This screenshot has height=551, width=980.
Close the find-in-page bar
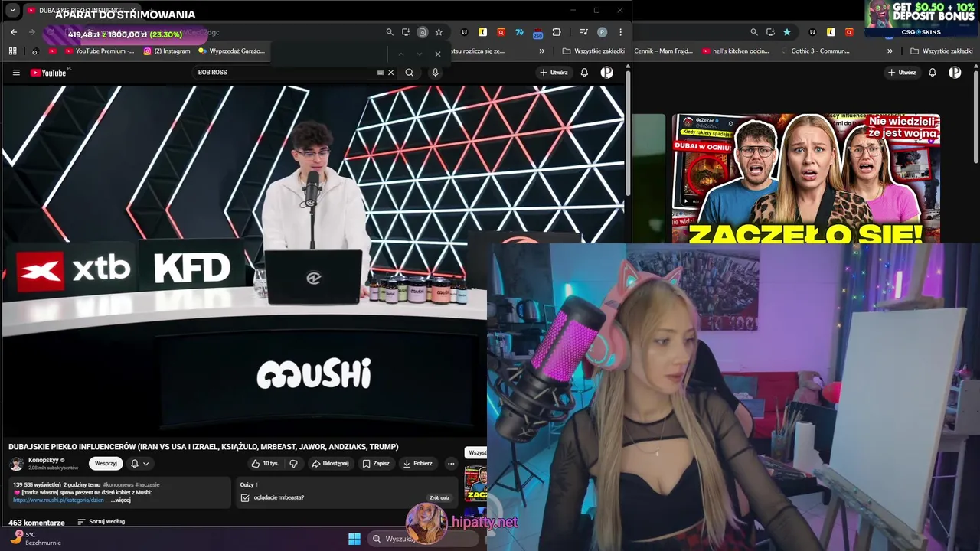(438, 54)
